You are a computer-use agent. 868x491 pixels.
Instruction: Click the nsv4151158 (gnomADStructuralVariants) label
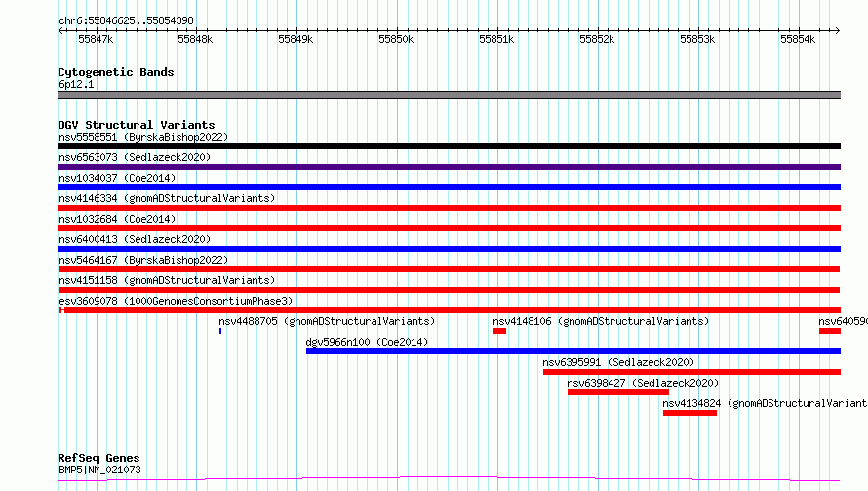(x=167, y=280)
